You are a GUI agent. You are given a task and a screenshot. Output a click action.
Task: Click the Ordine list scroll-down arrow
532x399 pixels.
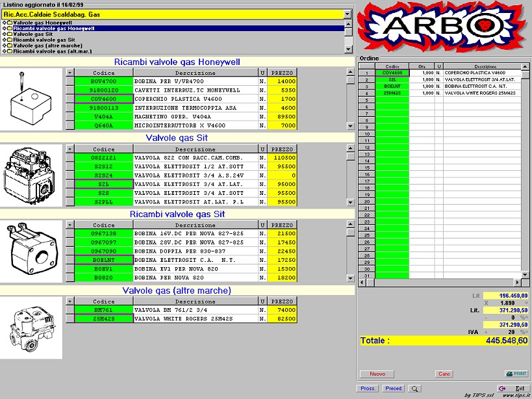(526, 274)
